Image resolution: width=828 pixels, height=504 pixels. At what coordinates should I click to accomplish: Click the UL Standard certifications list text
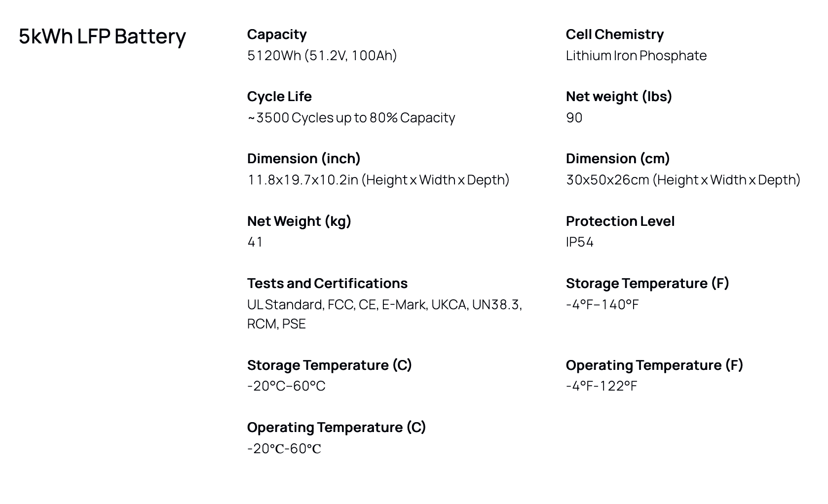coord(384,305)
